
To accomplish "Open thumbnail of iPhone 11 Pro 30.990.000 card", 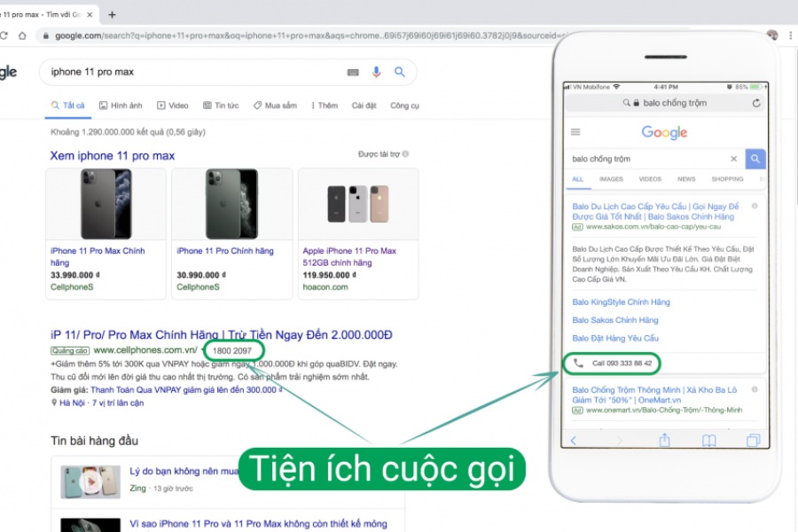I will click(x=231, y=204).
